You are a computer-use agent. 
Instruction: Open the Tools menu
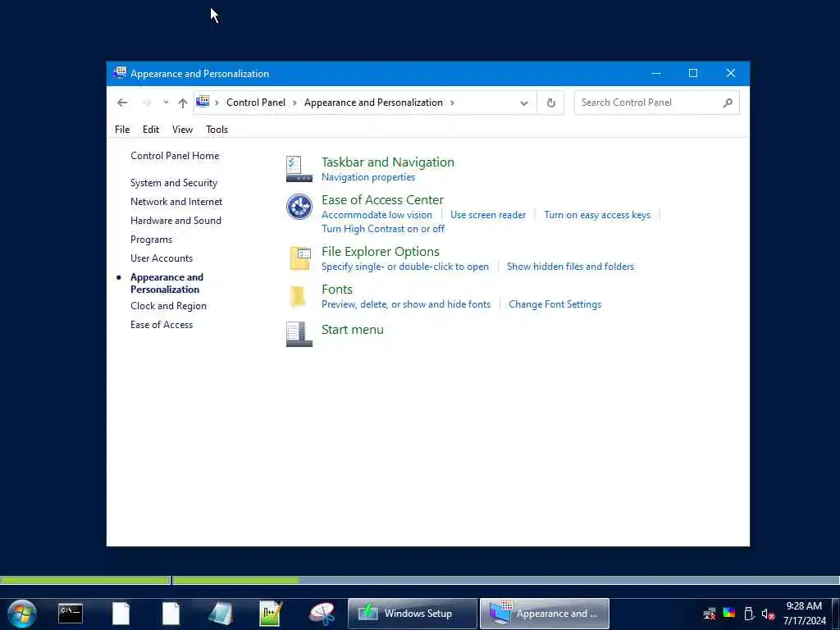217,129
